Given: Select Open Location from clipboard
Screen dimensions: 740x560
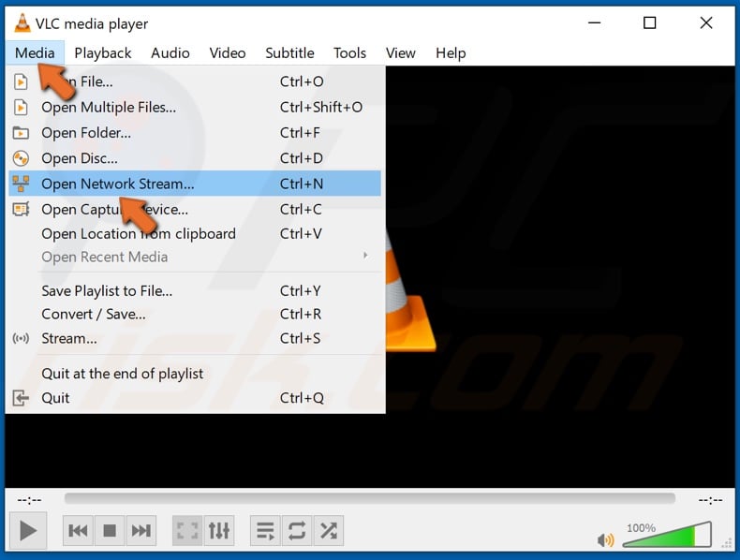Looking at the screenshot, I should [x=195, y=233].
